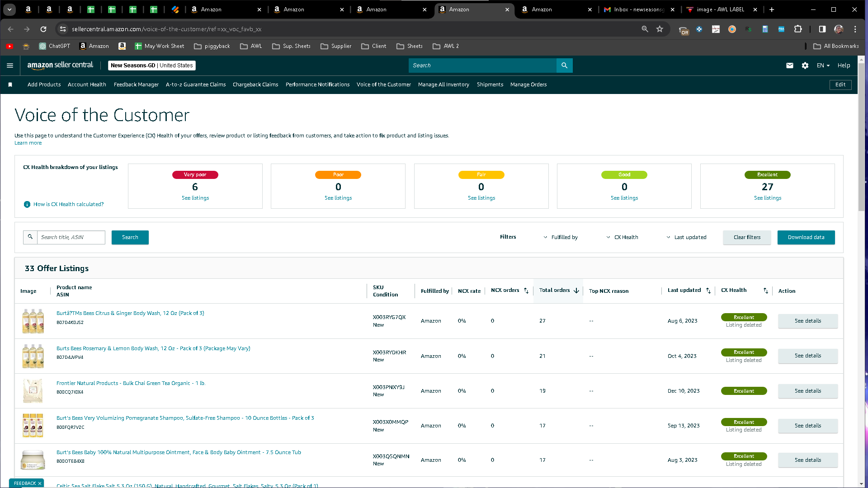Open the ChatGPT bookmark
868x488 pixels.
[x=55, y=46]
